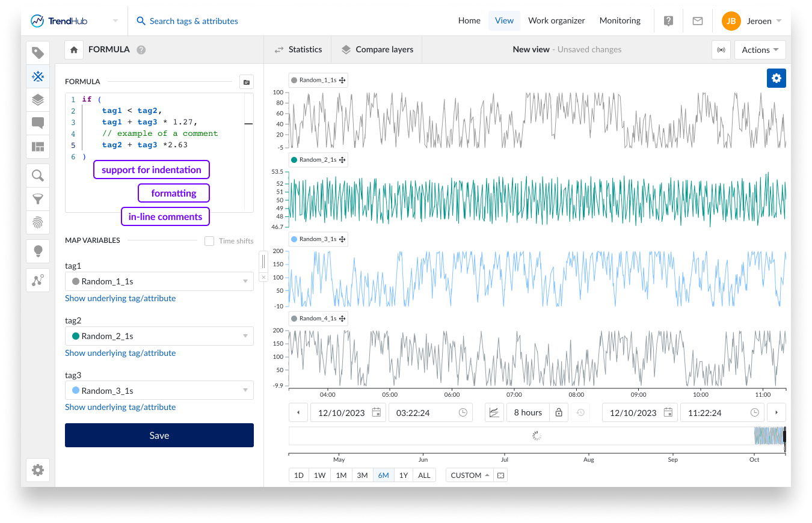This screenshot has height=523, width=812.
Task: Open chart settings blue gear icon
Action: pos(776,78)
